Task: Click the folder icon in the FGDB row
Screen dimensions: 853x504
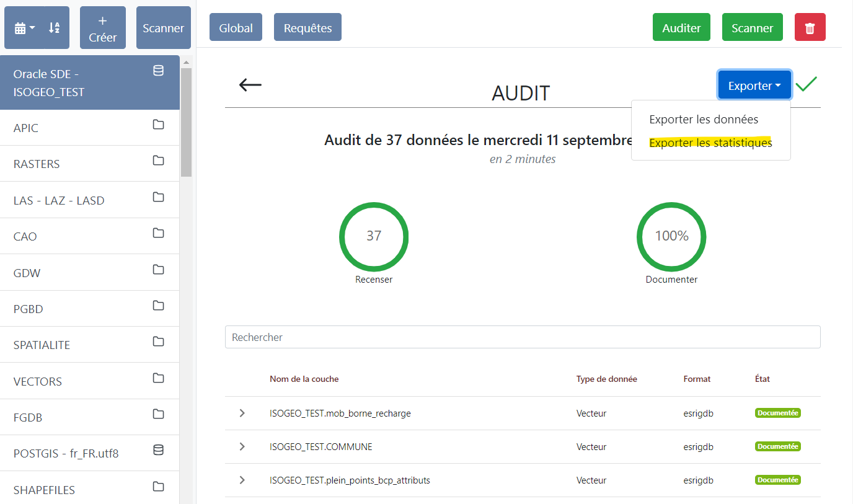Action: [158, 414]
